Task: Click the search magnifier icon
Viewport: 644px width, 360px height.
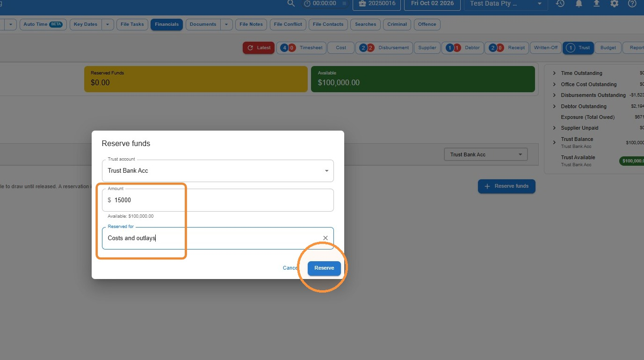Action: (291, 3)
